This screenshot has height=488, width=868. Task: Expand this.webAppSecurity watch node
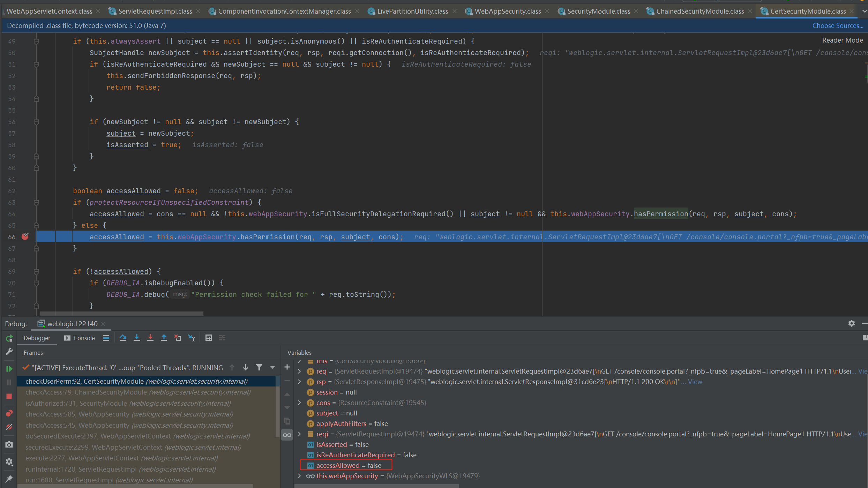point(299,476)
